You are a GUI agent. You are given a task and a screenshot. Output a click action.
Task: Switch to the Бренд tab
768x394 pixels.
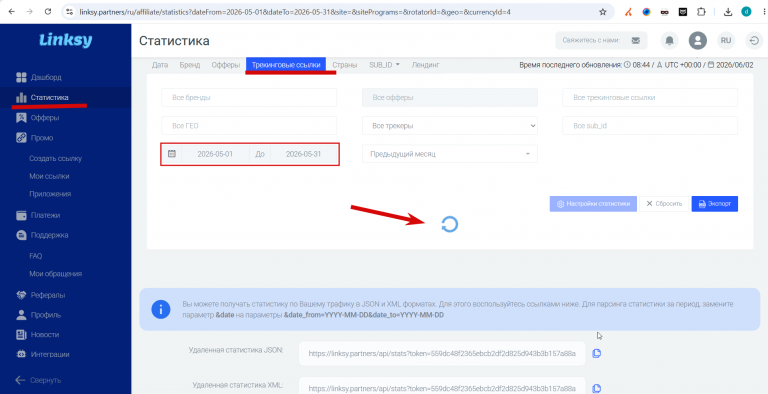point(190,65)
